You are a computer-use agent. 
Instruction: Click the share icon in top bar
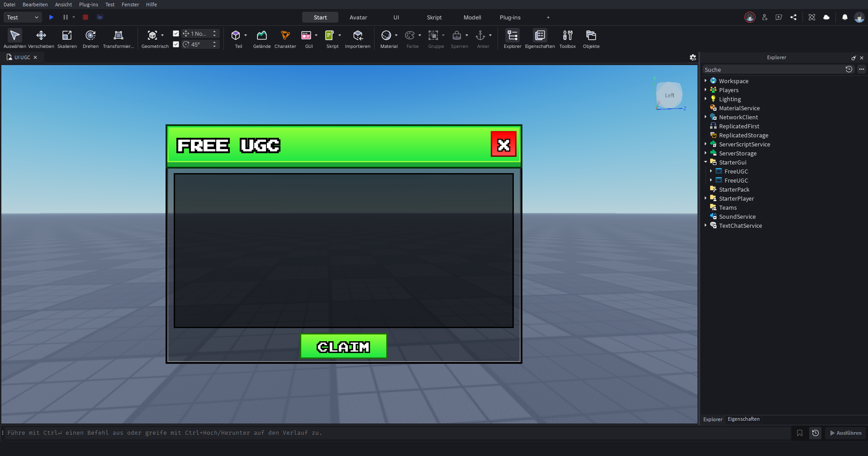pos(793,17)
